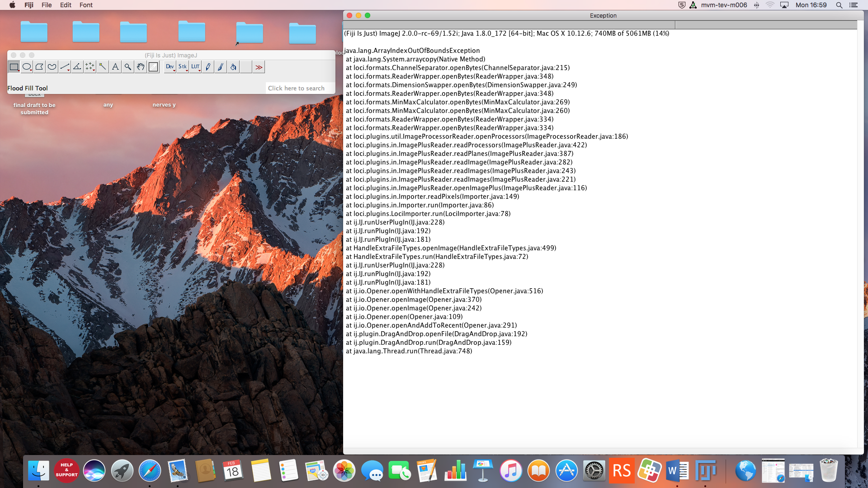Choose the Wand tracing tool
868x488 pixels.
click(x=102, y=67)
